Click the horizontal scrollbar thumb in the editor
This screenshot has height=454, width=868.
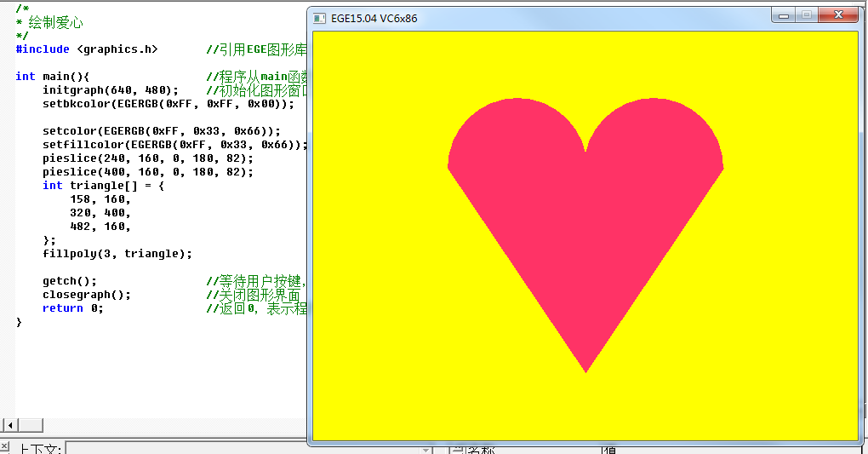click(31, 424)
